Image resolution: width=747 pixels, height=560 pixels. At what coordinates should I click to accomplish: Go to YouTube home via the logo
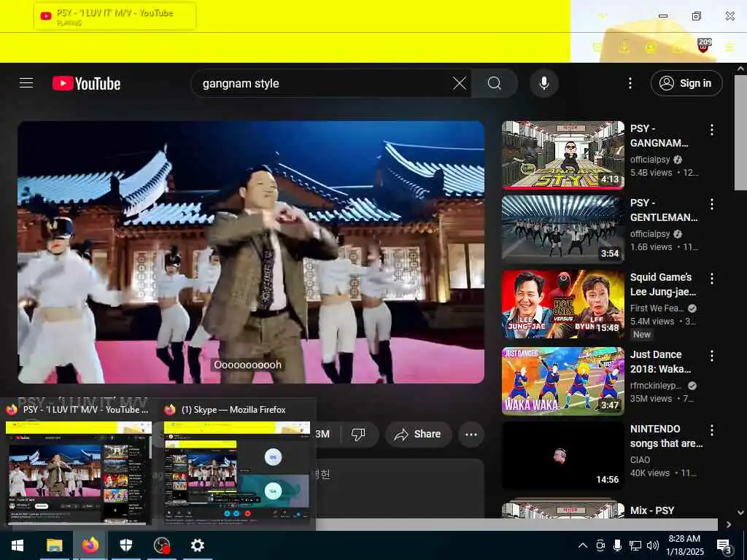[86, 83]
